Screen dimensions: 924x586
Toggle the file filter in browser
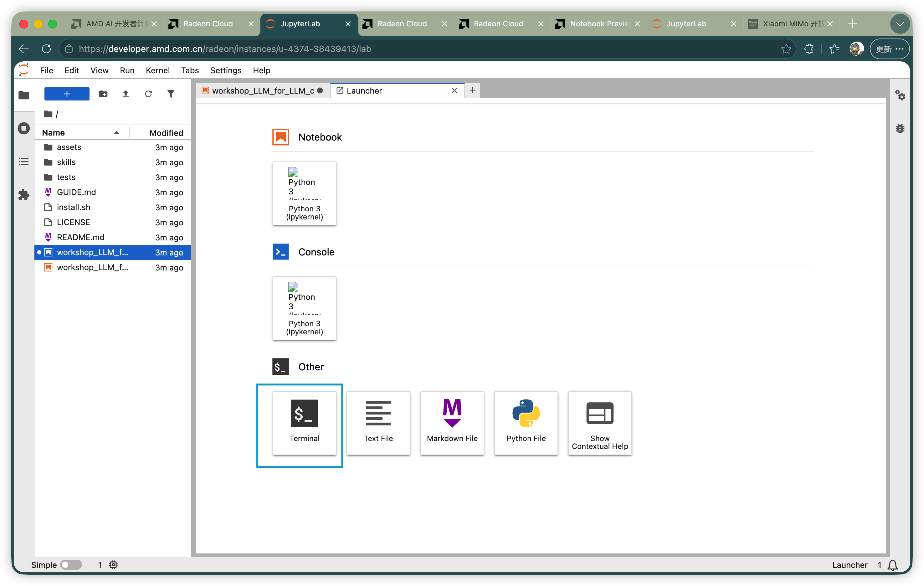pos(171,94)
